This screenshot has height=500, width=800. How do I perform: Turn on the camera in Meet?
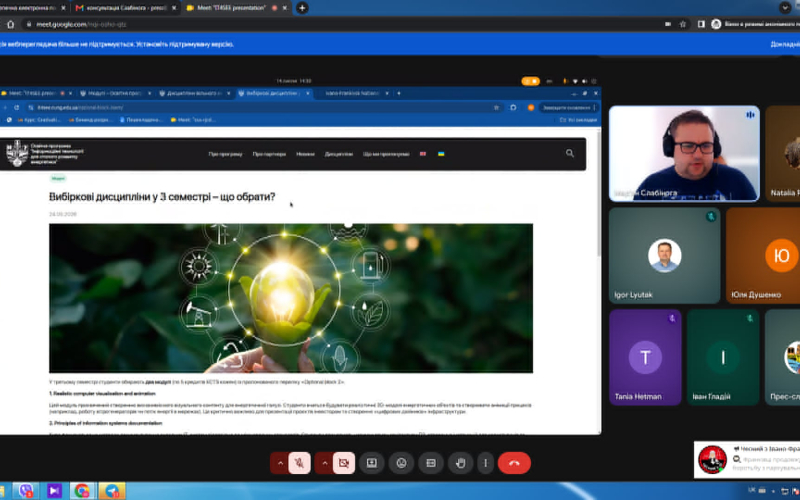click(344, 463)
